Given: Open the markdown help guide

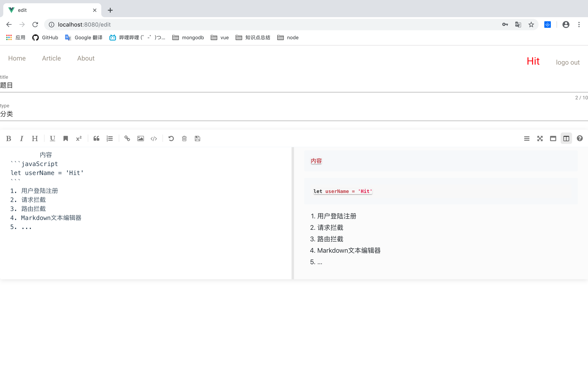Looking at the screenshot, I should (x=580, y=138).
